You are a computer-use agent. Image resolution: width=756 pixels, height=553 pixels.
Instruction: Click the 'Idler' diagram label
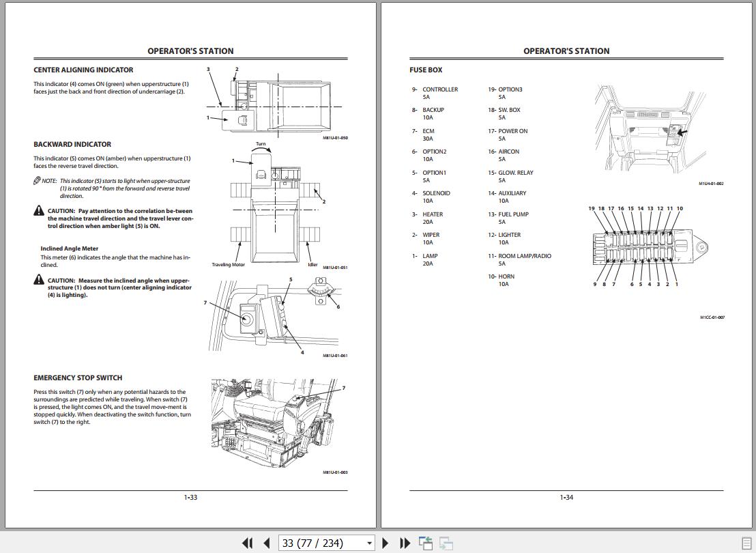click(x=313, y=264)
